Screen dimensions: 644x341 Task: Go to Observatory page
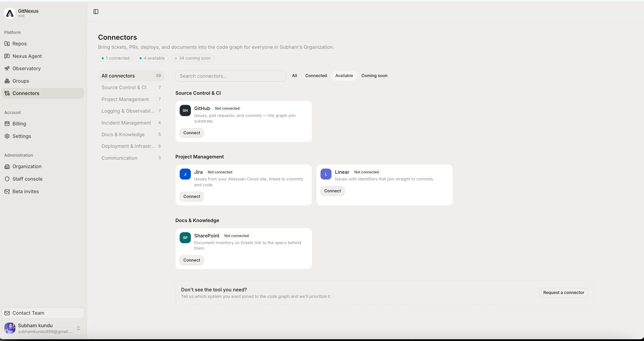tap(43, 68)
